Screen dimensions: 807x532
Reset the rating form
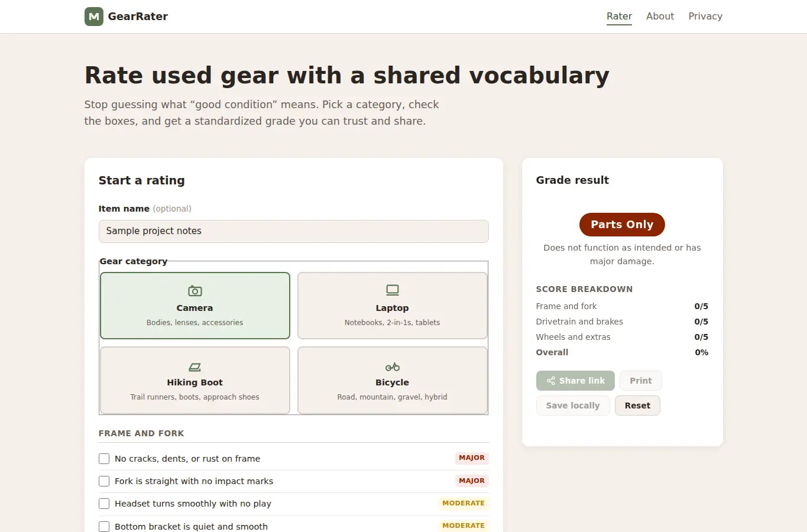pyautogui.click(x=637, y=406)
